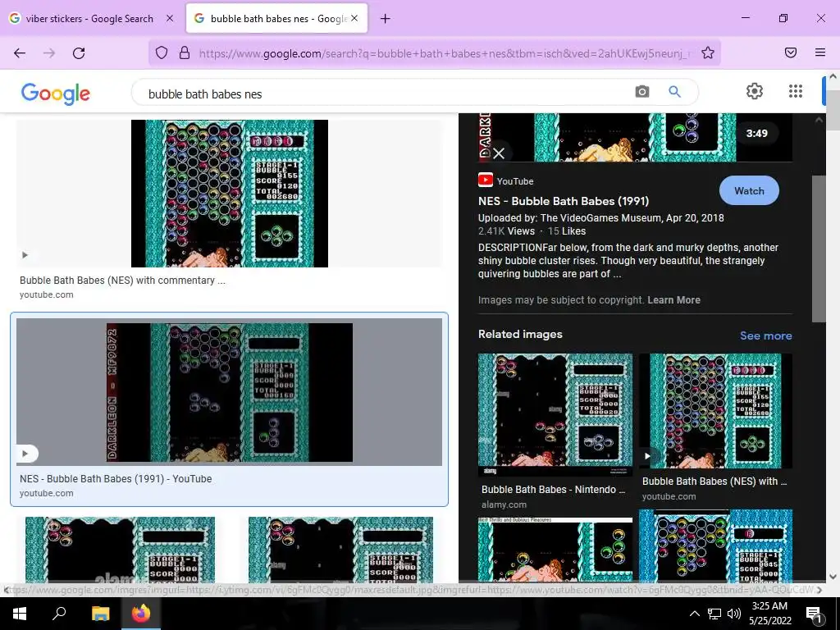Open NES - Bubble Bath Babes (1991) preview title
Viewport: 840px width, 630px height.
click(564, 201)
